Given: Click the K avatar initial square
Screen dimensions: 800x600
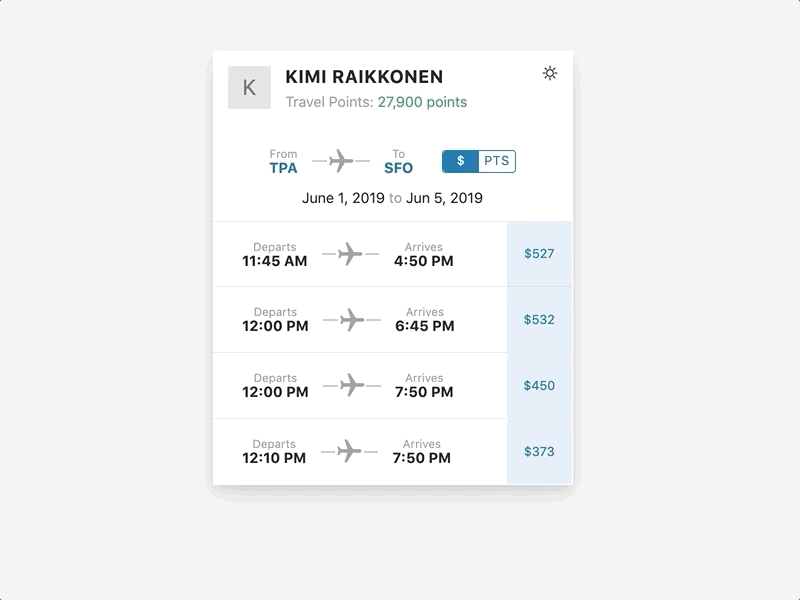Looking at the screenshot, I should click(x=250, y=87).
